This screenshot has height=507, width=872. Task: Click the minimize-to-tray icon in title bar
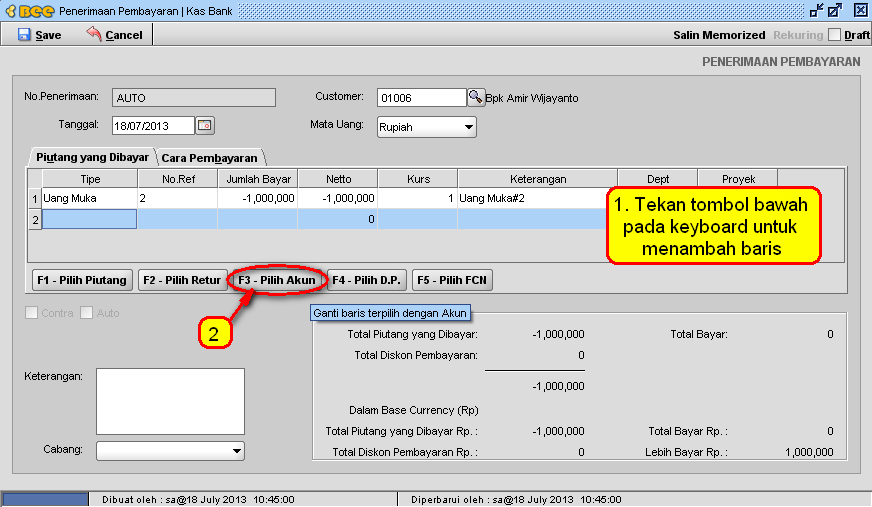[816, 10]
